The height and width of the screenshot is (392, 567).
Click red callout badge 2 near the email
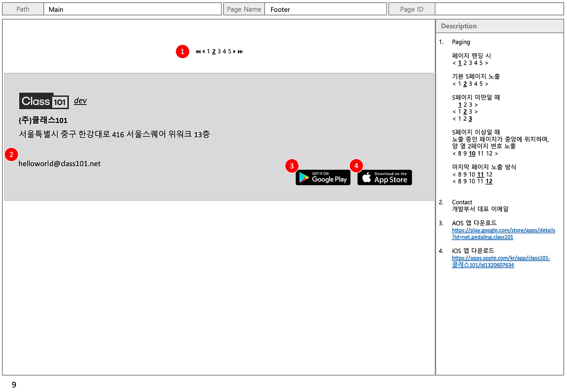click(11, 154)
